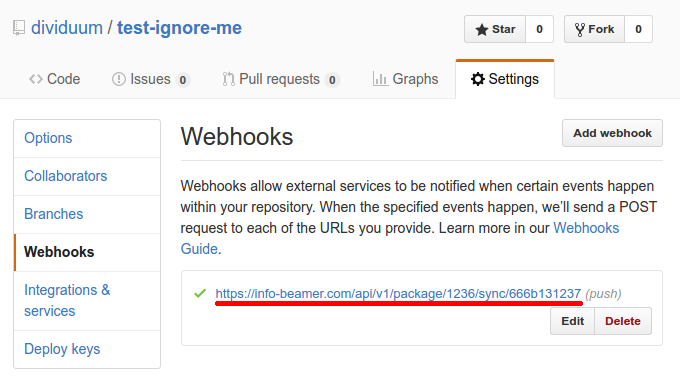This screenshot has height=385, width=680.
Task: Edit the info-beamer webhook
Action: coord(572,321)
